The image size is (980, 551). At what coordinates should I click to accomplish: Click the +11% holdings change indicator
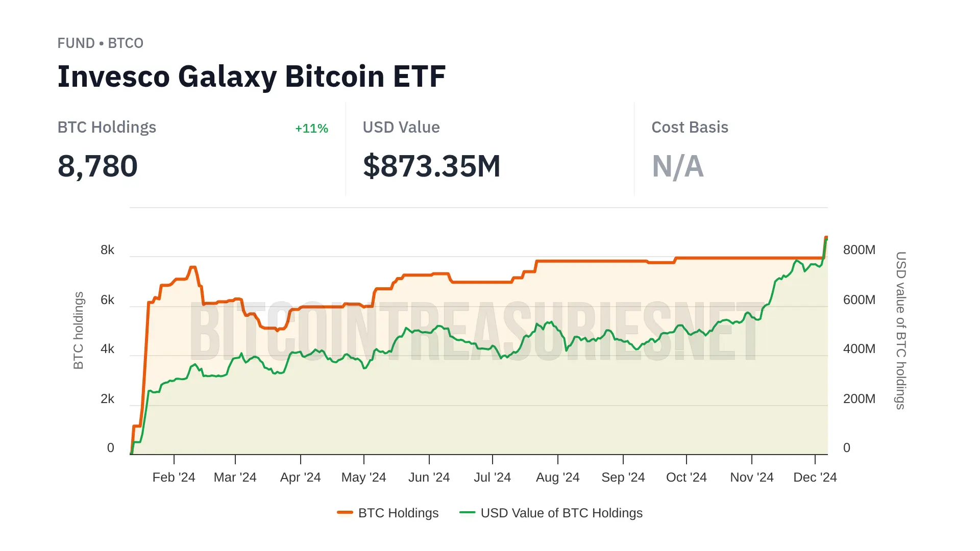(x=311, y=129)
